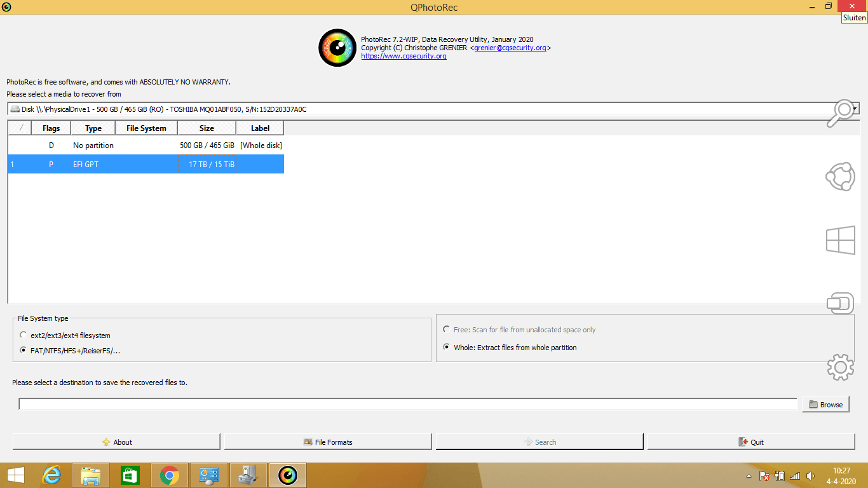This screenshot has height=488, width=868.
Task: Click the network signal tray icon
Action: (795, 476)
